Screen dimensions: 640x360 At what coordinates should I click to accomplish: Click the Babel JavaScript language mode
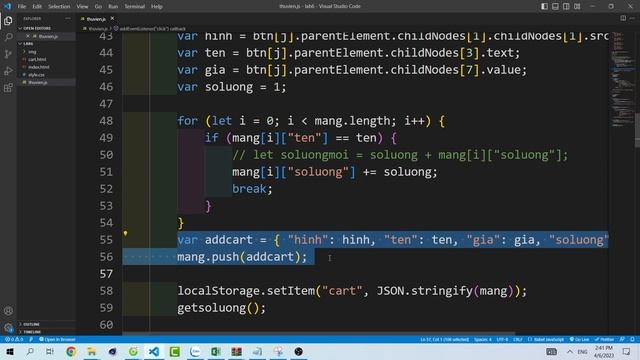pyautogui.click(x=546, y=340)
